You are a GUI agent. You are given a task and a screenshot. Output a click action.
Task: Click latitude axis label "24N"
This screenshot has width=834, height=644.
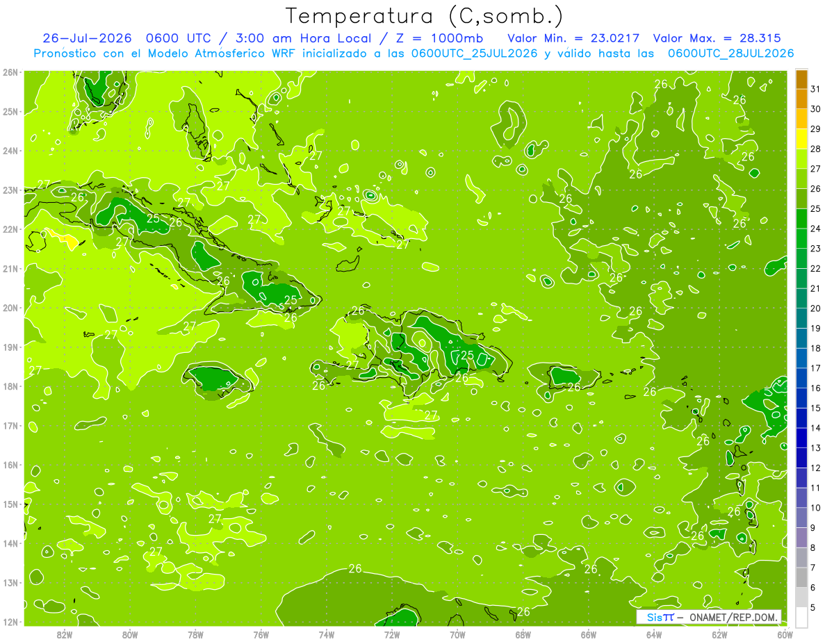[x=10, y=151]
